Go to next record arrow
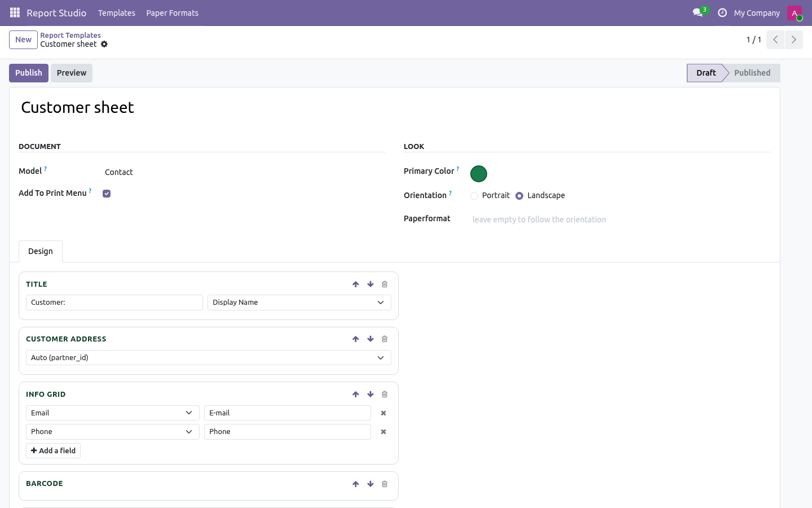The width and height of the screenshot is (812, 508). point(794,40)
